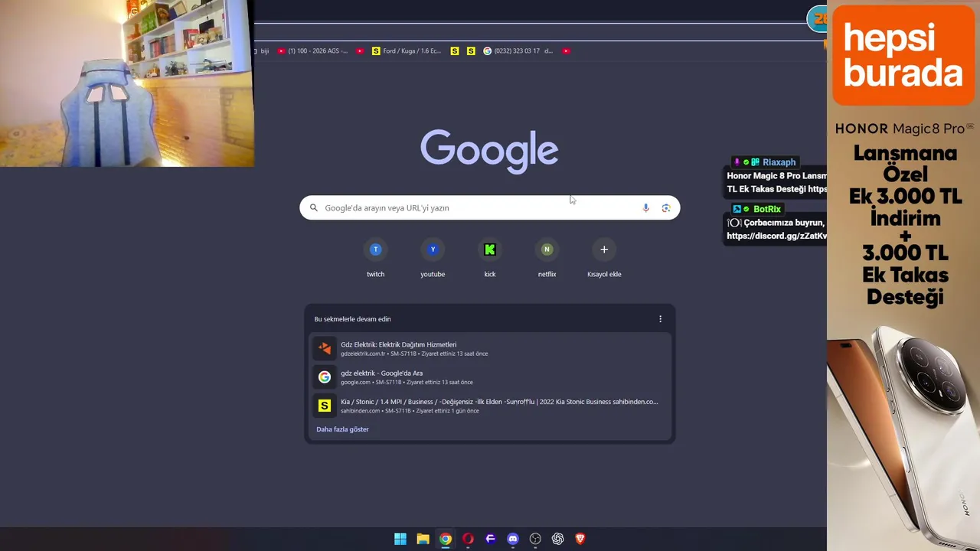Open the Windows Start menu

[x=400, y=539]
